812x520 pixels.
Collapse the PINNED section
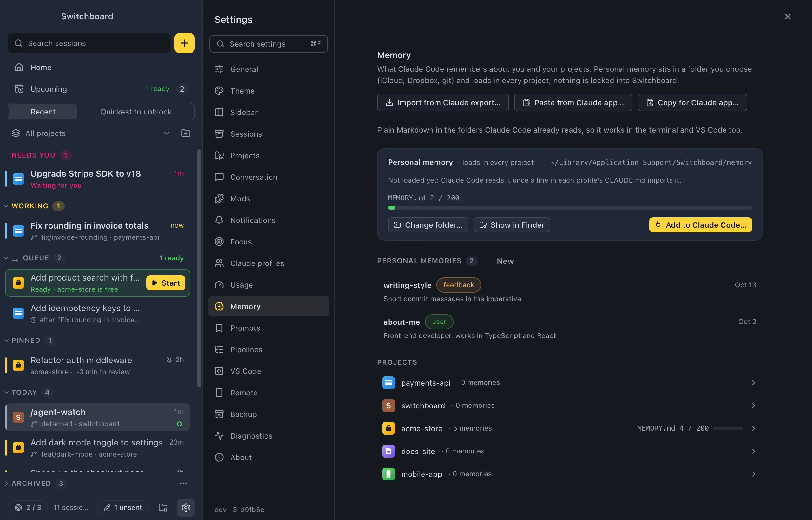click(x=6, y=340)
